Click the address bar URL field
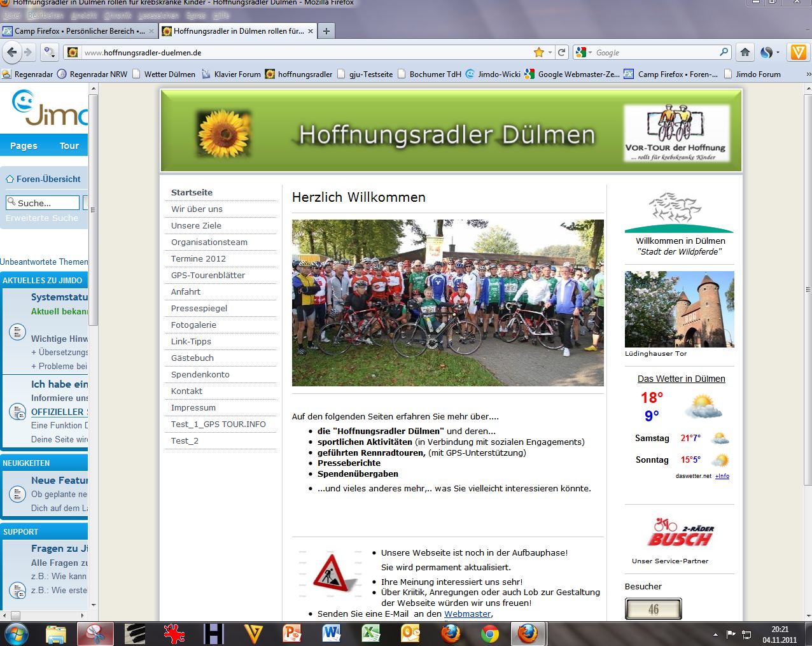Image resolution: width=812 pixels, height=646 pixels. point(307,52)
